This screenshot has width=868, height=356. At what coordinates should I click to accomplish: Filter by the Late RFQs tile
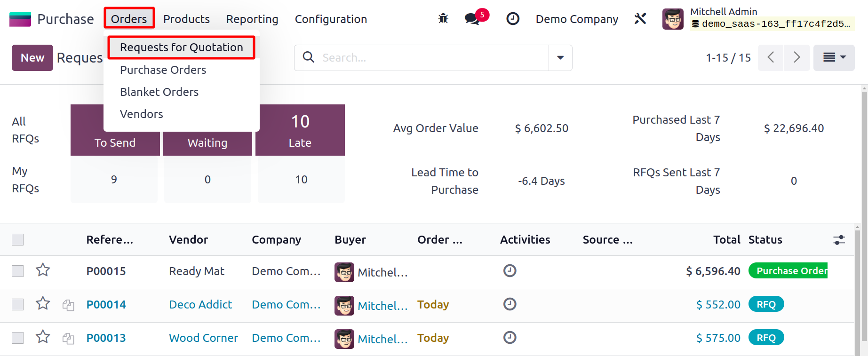coord(300,130)
